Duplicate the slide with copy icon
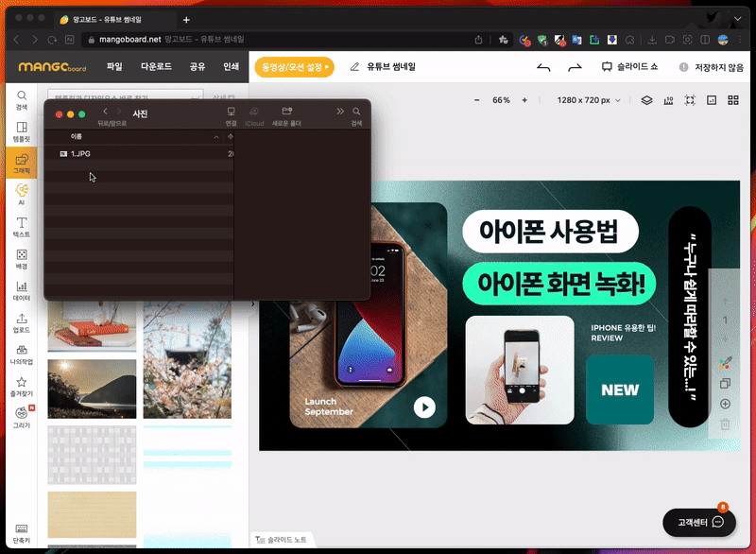Viewport: 756px width, 554px height. (x=725, y=384)
